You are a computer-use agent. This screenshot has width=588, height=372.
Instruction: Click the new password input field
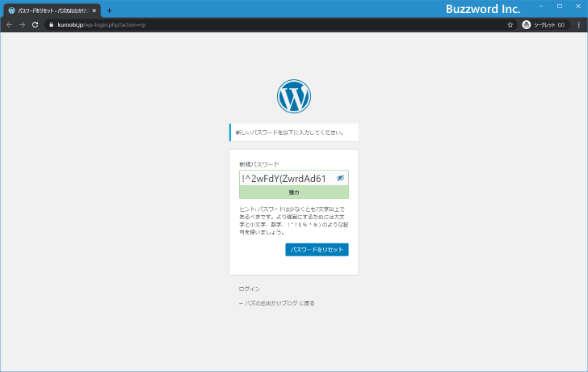[294, 178]
